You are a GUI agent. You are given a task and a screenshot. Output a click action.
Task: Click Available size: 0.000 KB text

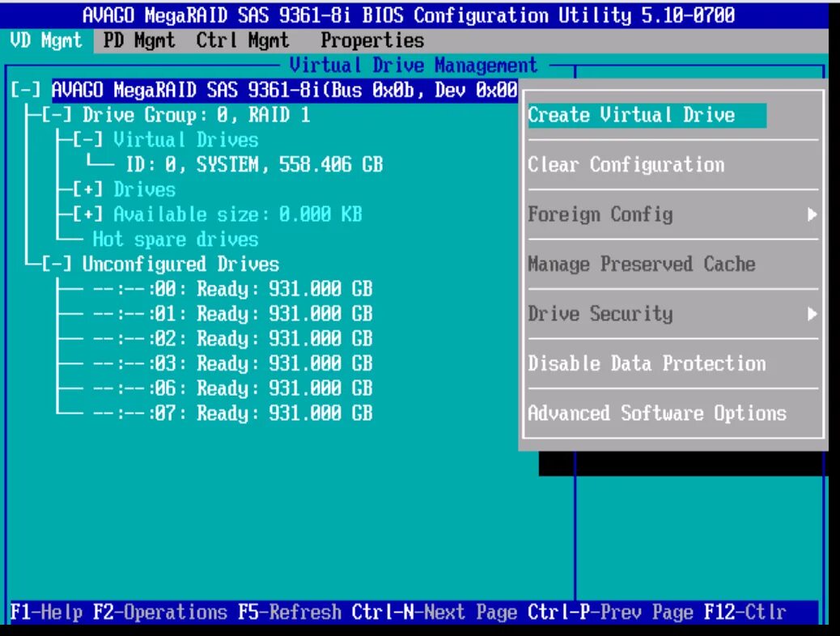238,214
